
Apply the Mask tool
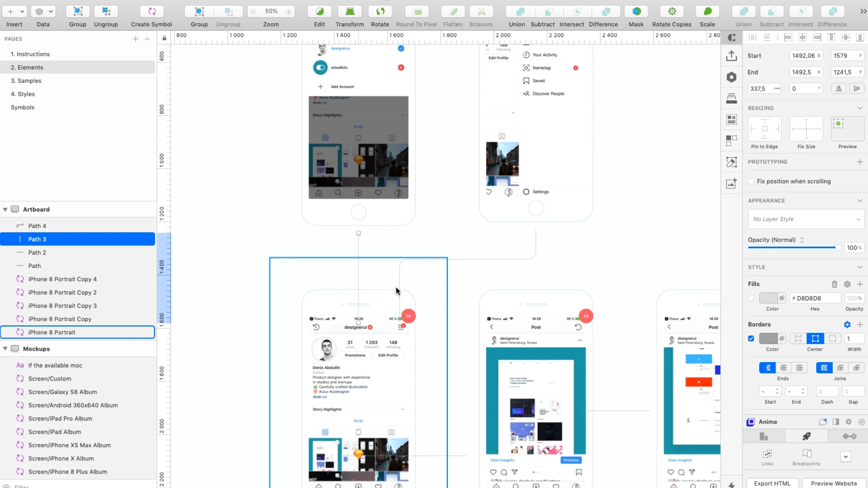pos(636,12)
